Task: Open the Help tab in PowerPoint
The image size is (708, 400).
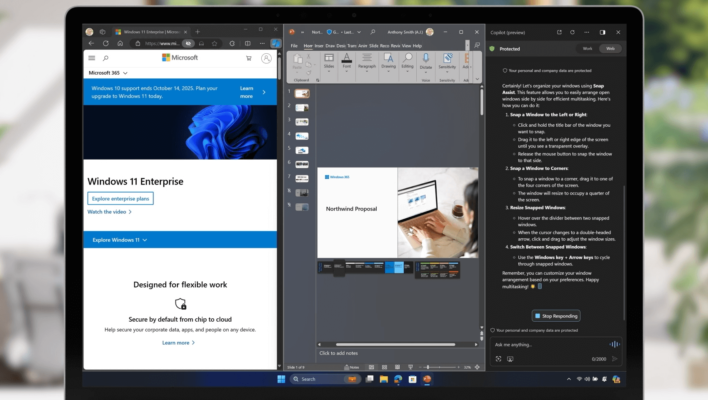Action: pos(417,46)
